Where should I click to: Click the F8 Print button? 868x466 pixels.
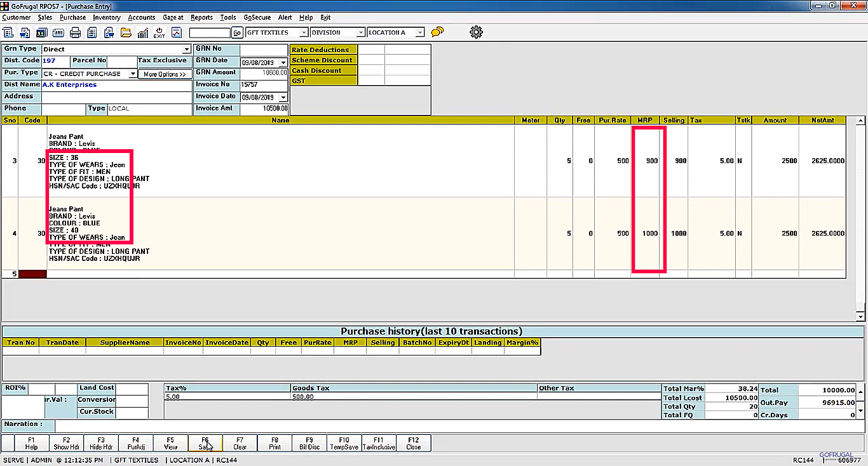[x=275, y=443]
